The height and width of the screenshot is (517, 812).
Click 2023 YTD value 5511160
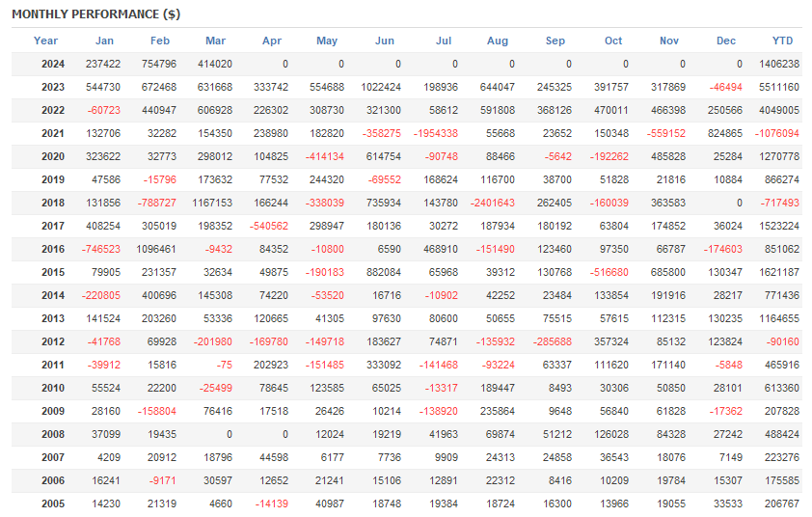point(779,87)
